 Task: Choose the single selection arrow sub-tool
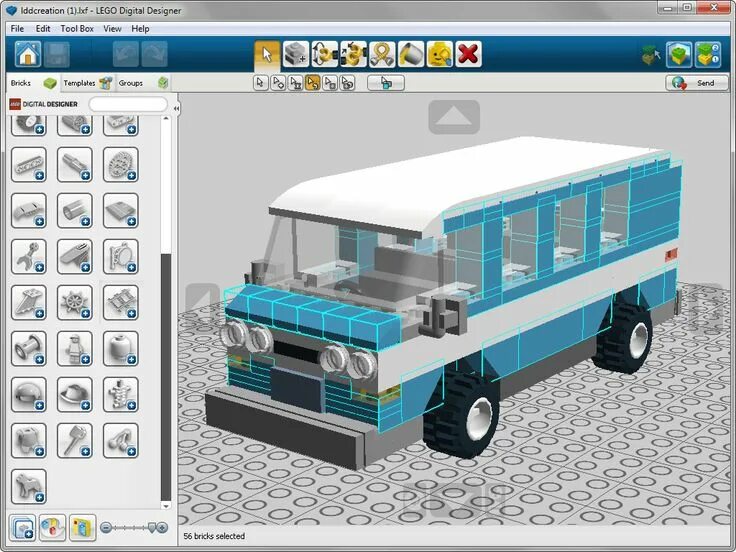coord(261,83)
